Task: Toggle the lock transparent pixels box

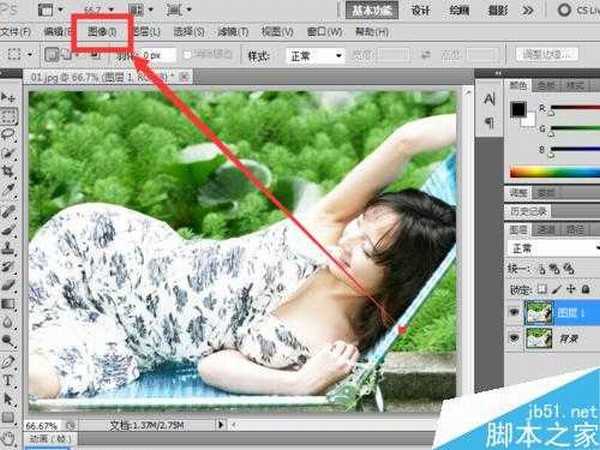Action: [x=544, y=288]
